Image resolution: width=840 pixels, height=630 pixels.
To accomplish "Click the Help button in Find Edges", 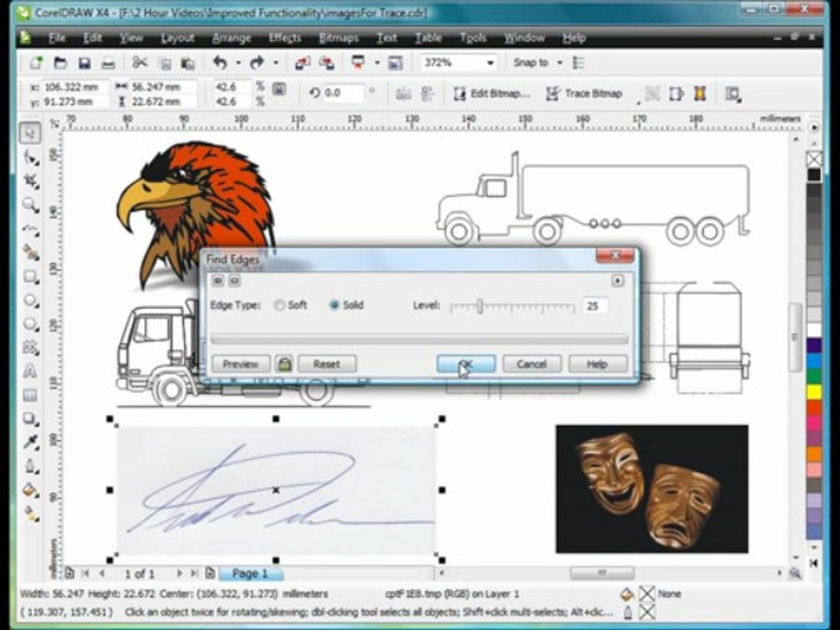I will pyautogui.click(x=597, y=364).
